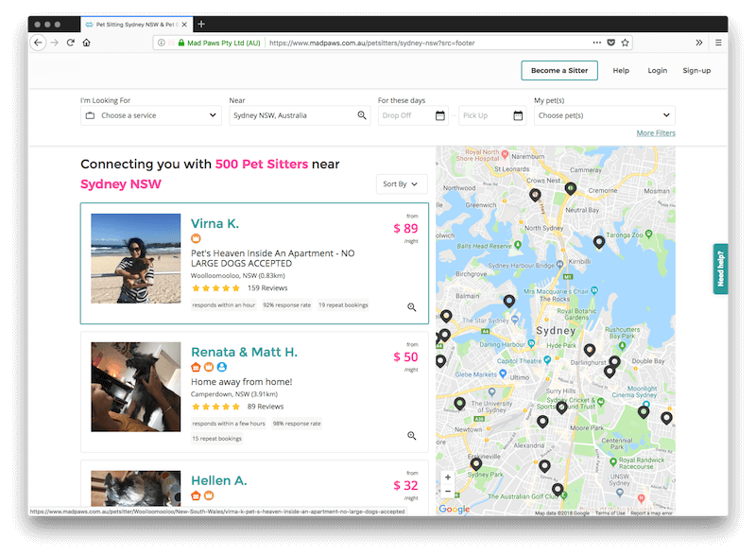Select the Pet Sitting Sydney NSW browser tab
This screenshot has width=756, height=556.
coord(132,25)
